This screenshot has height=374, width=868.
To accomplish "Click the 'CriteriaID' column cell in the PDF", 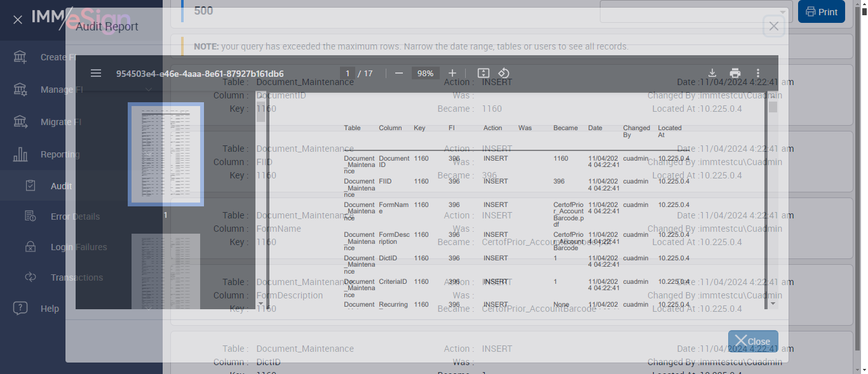I will click(393, 281).
